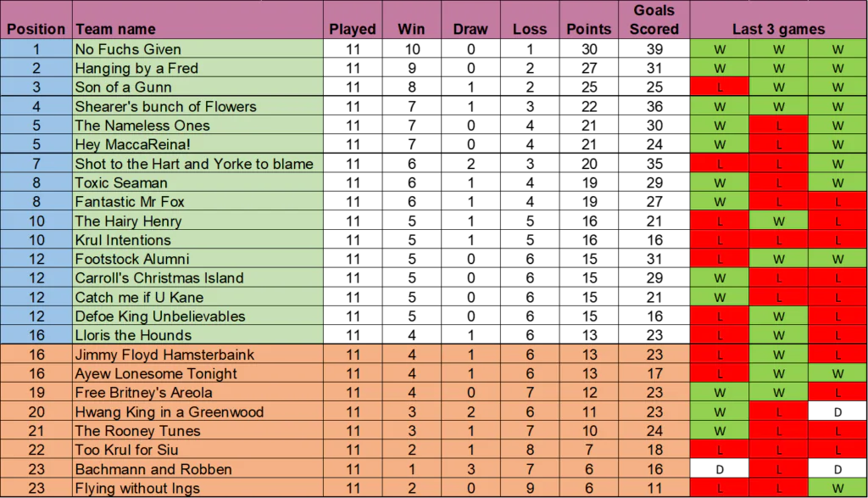Select the Points column header
The width and height of the screenshot is (868, 498).
coord(588,29)
